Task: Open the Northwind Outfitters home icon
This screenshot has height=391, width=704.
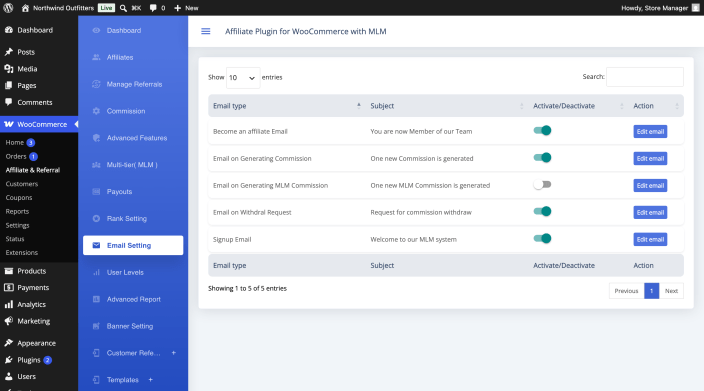Action: pos(25,8)
